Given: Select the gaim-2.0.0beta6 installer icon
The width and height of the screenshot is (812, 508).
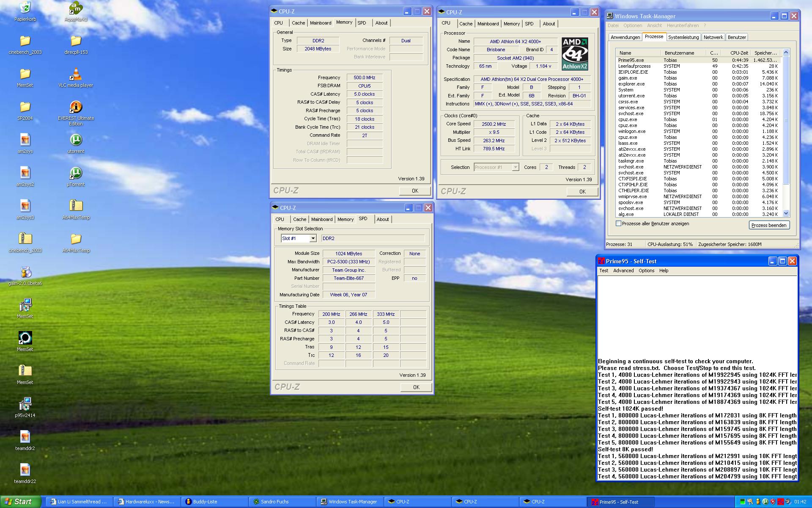Looking at the screenshot, I should click(25, 272).
